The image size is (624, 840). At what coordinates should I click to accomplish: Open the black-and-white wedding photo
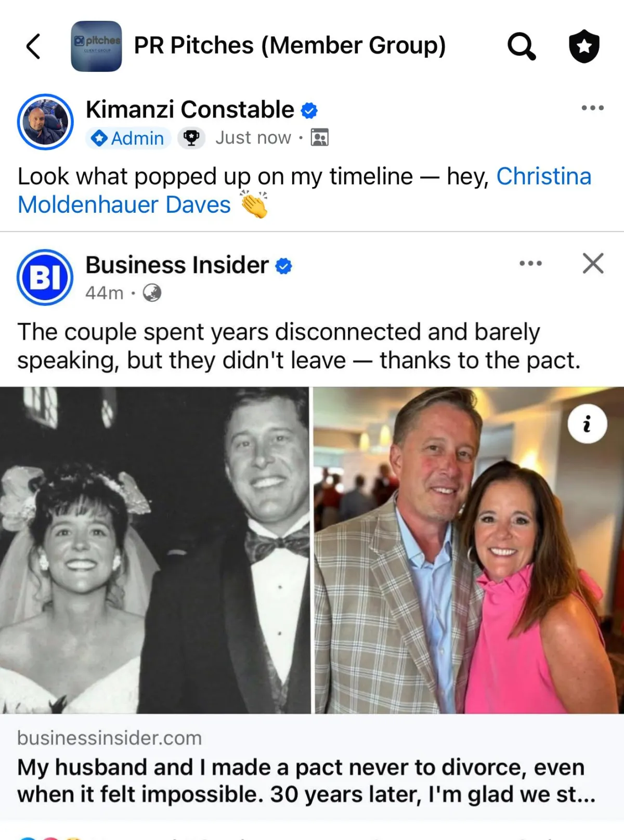pyautogui.click(x=154, y=550)
